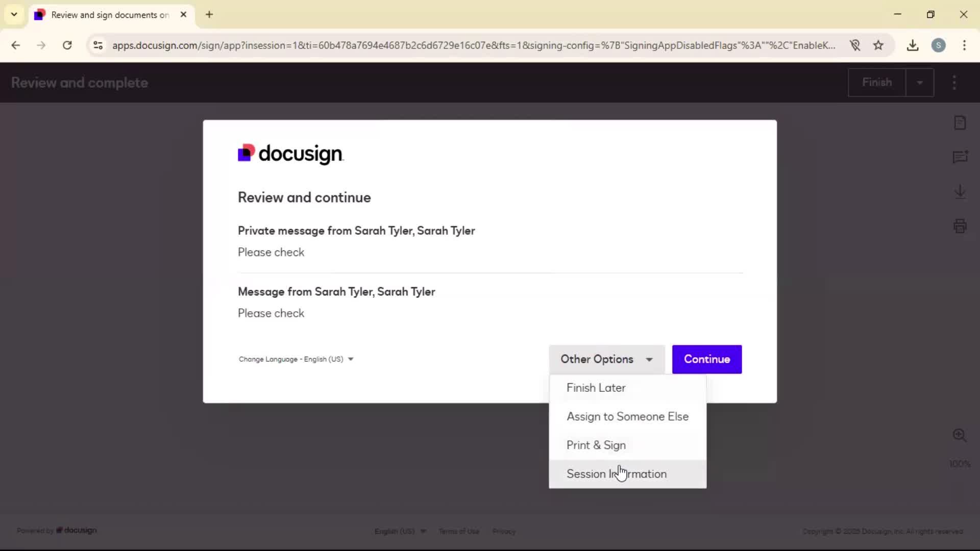This screenshot has width=980, height=551.
Task: Open the Chrome profile avatar
Action: point(938,45)
